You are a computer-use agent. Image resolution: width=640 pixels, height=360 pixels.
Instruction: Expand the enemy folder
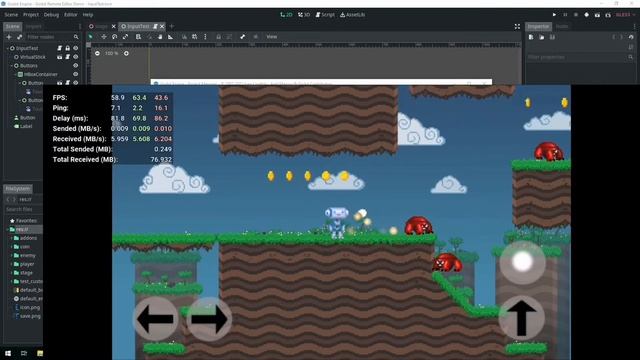click(x=11, y=256)
